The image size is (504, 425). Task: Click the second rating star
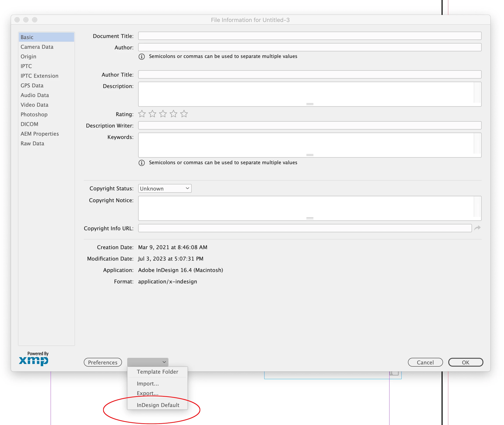[x=152, y=114]
